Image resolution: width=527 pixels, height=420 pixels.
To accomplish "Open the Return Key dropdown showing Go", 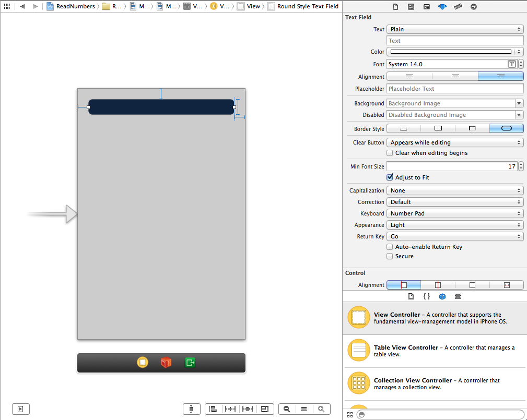I will [455, 236].
